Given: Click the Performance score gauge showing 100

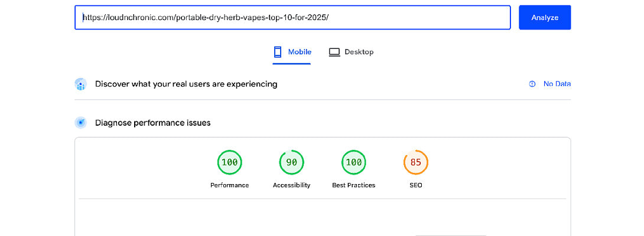Looking at the screenshot, I should coord(229,163).
